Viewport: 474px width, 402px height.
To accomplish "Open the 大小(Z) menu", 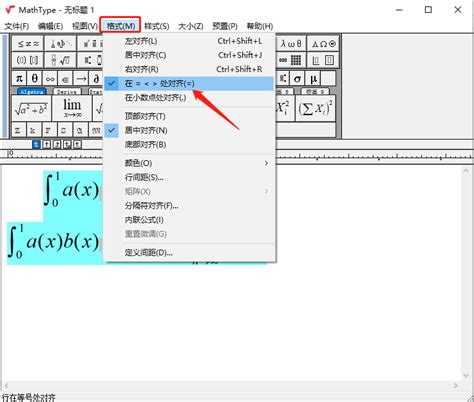I will point(191,26).
